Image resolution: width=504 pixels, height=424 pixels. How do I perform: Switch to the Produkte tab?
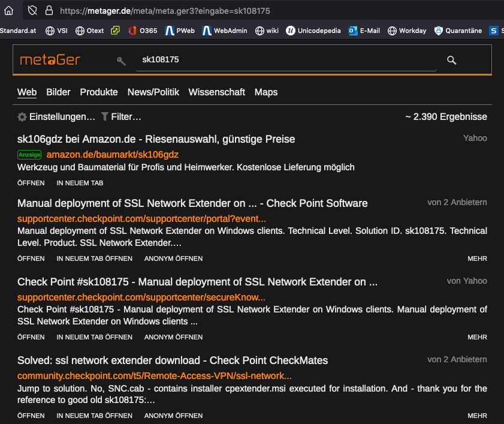pos(99,92)
